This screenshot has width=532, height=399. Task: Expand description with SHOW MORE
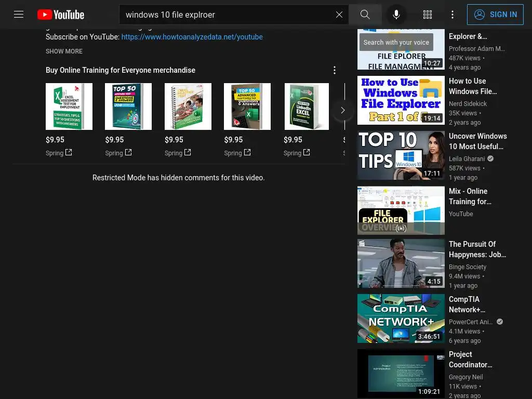point(64,51)
